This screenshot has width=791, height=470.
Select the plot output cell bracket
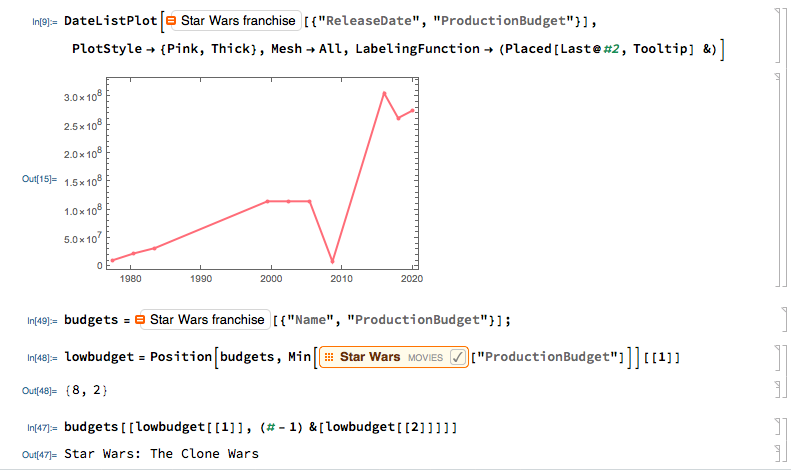(x=778, y=180)
